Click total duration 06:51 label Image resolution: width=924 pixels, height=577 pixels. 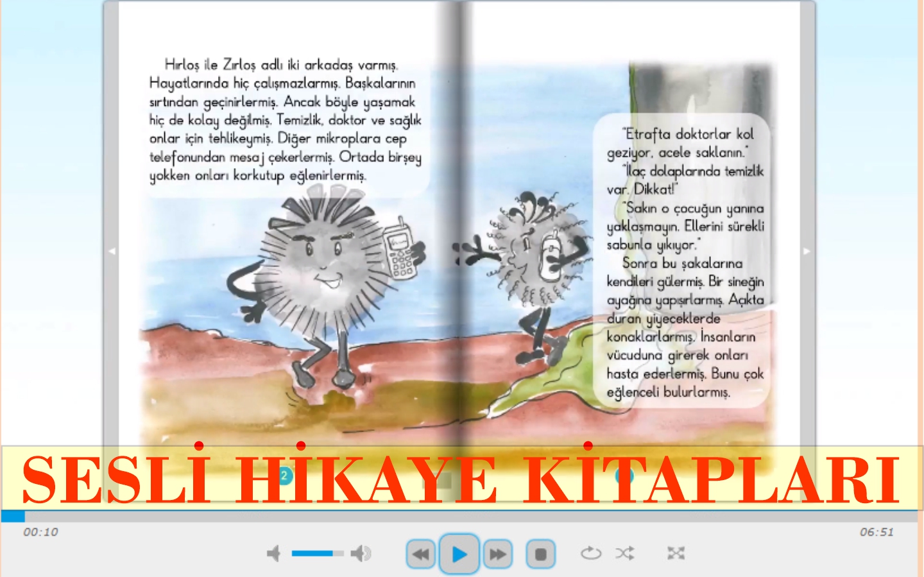[x=877, y=532]
